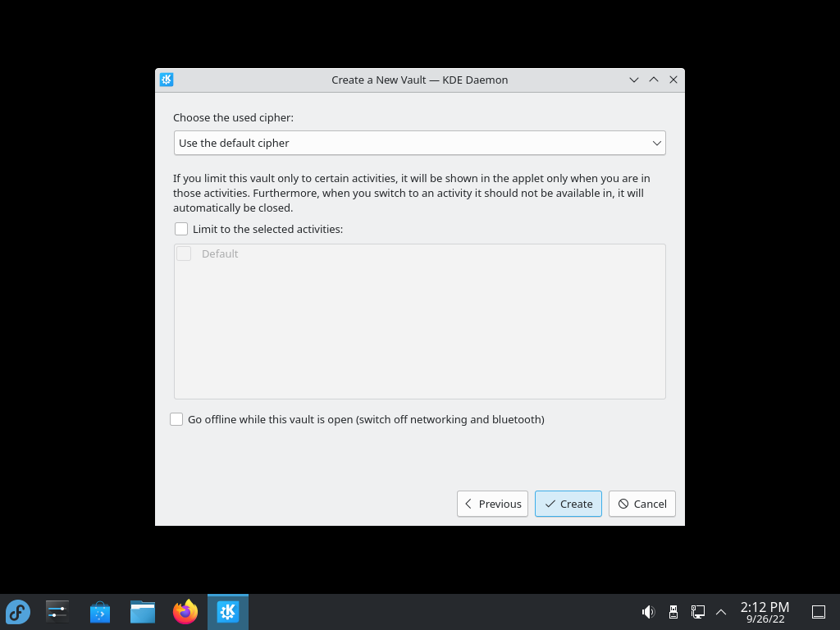
Task: Cancel the new vault dialog
Action: click(641, 504)
